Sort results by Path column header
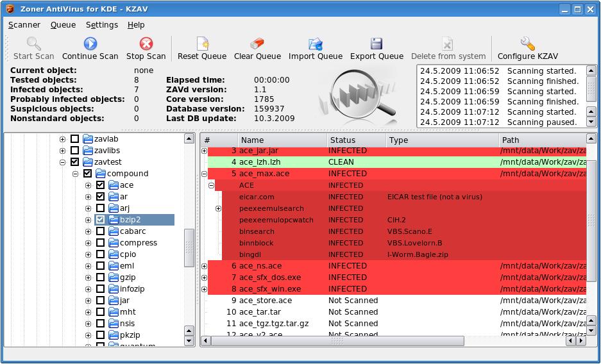601x364 pixels. pyautogui.click(x=543, y=140)
